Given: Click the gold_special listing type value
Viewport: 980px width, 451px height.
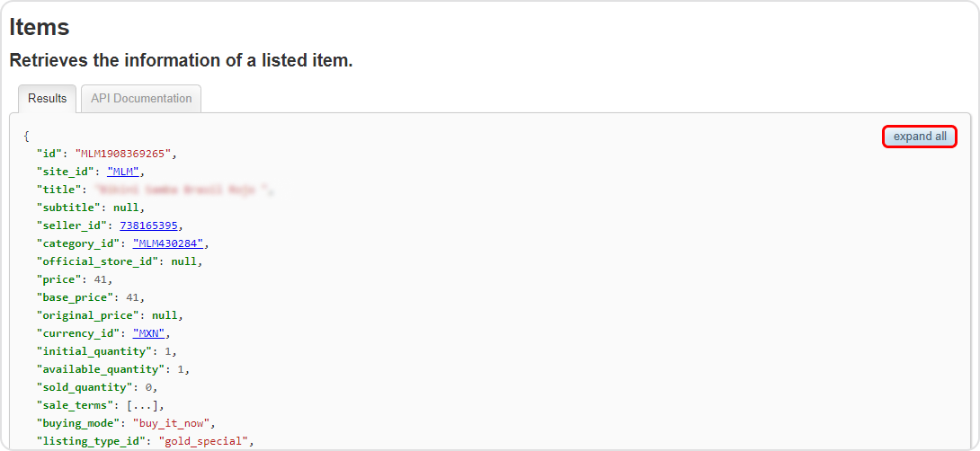Looking at the screenshot, I should (203, 442).
